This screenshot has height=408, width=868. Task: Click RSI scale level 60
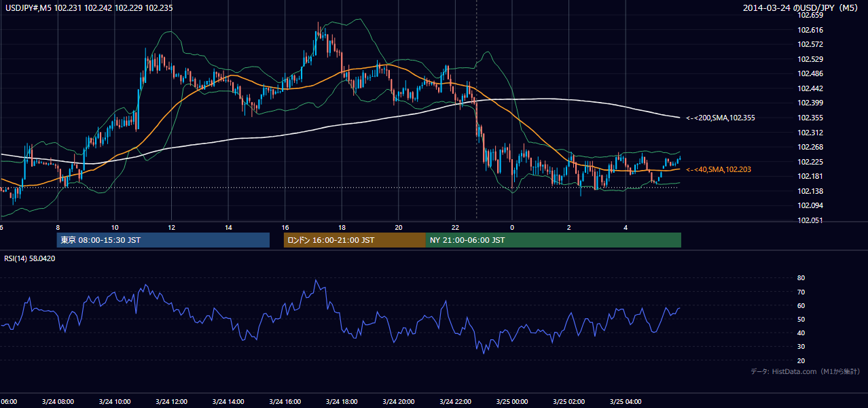click(801, 305)
